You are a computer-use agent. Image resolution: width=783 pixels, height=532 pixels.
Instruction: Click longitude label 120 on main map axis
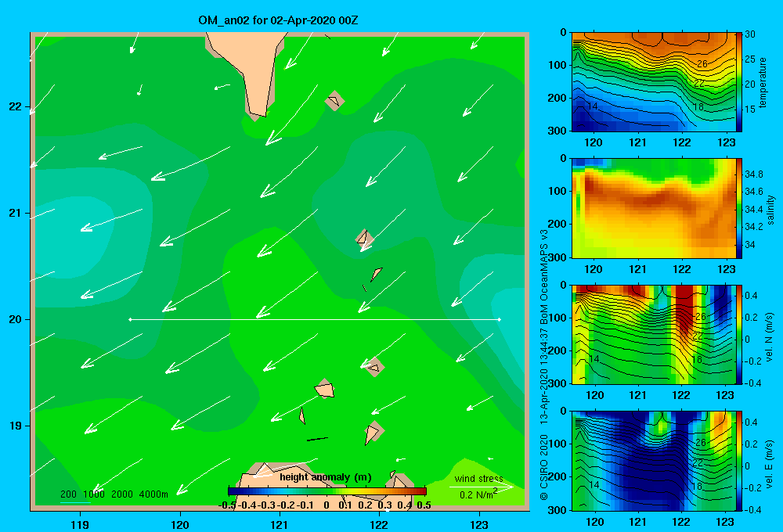[x=180, y=524]
